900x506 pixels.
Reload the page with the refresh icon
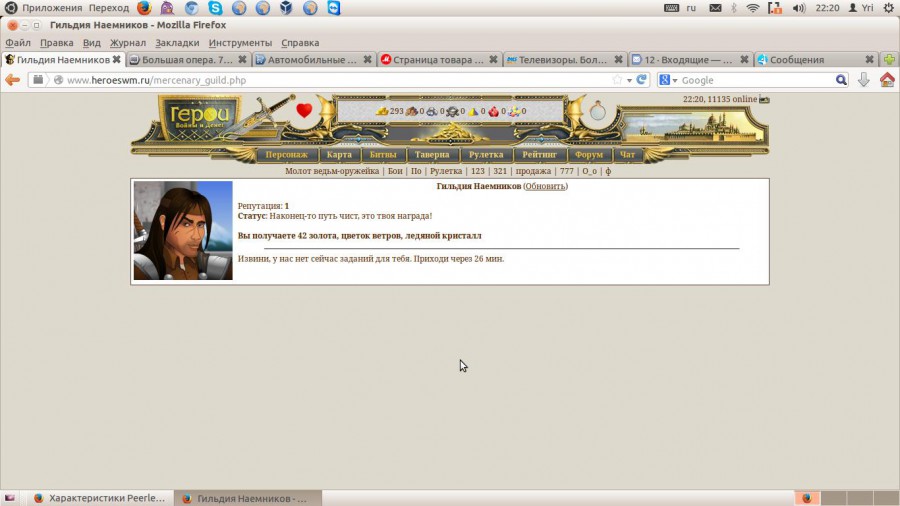click(x=642, y=80)
